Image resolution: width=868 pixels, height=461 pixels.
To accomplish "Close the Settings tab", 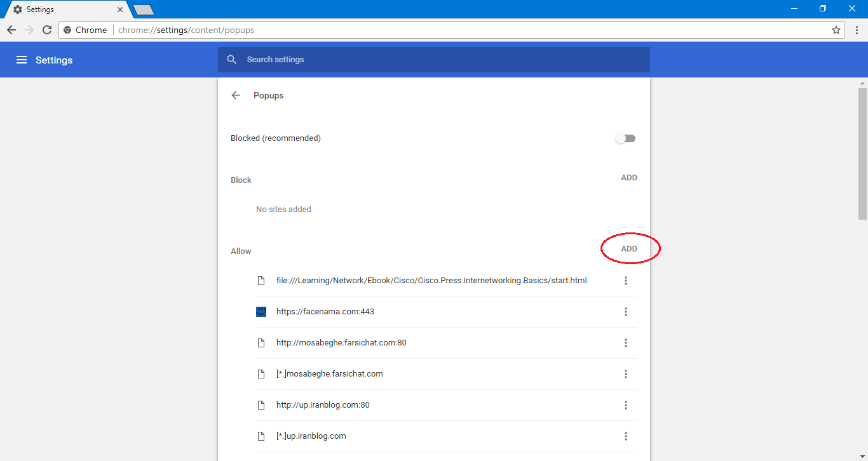I will click(x=120, y=10).
